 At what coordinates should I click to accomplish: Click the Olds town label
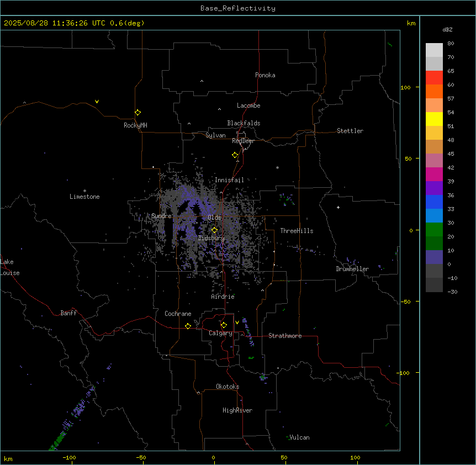pos(214,218)
